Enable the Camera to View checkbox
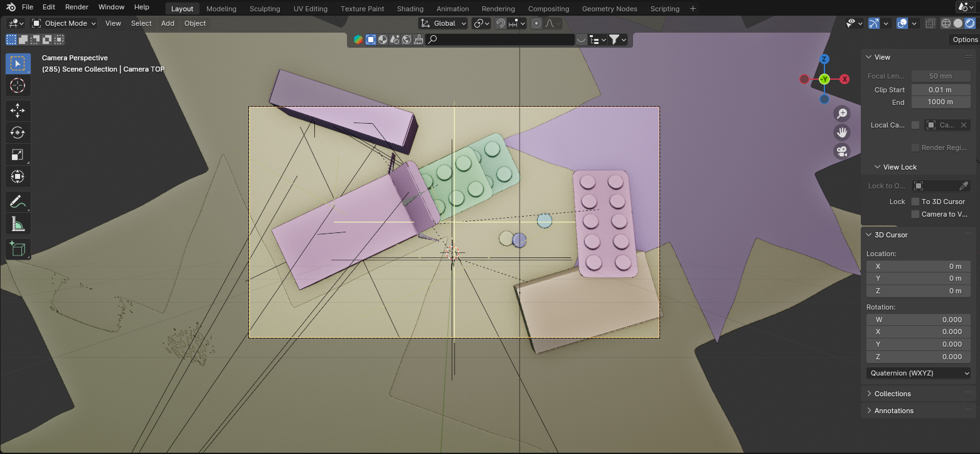The width and height of the screenshot is (980, 454). (914, 213)
